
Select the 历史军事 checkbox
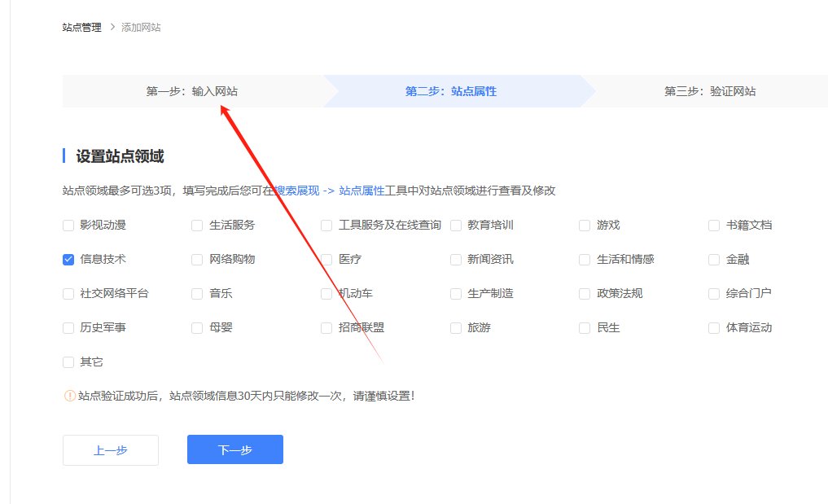coord(68,327)
